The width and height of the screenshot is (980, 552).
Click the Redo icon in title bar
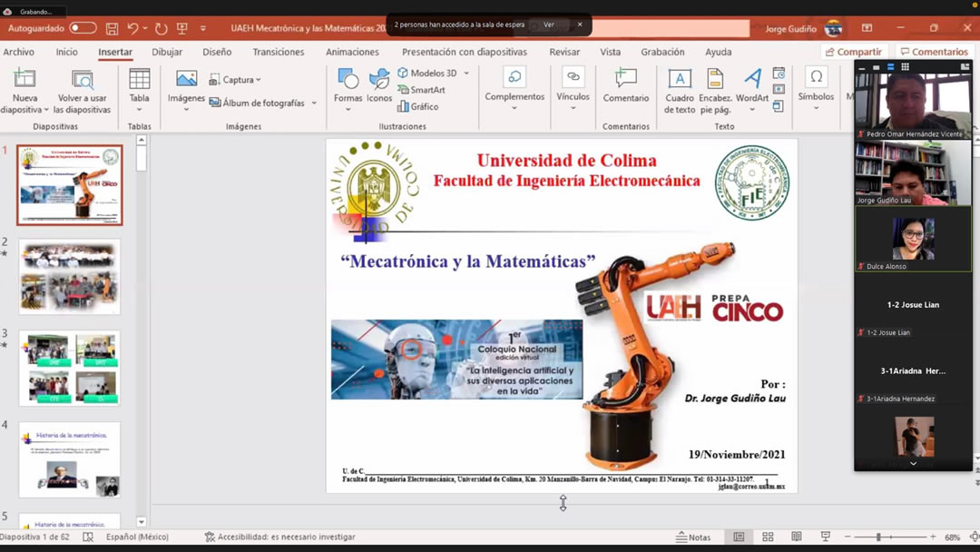point(161,29)
